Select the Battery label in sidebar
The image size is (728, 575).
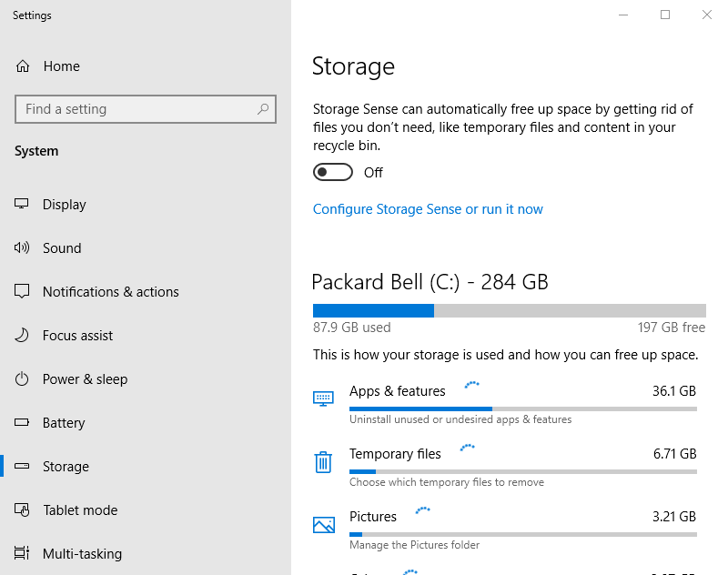click(x=64, y=423)
